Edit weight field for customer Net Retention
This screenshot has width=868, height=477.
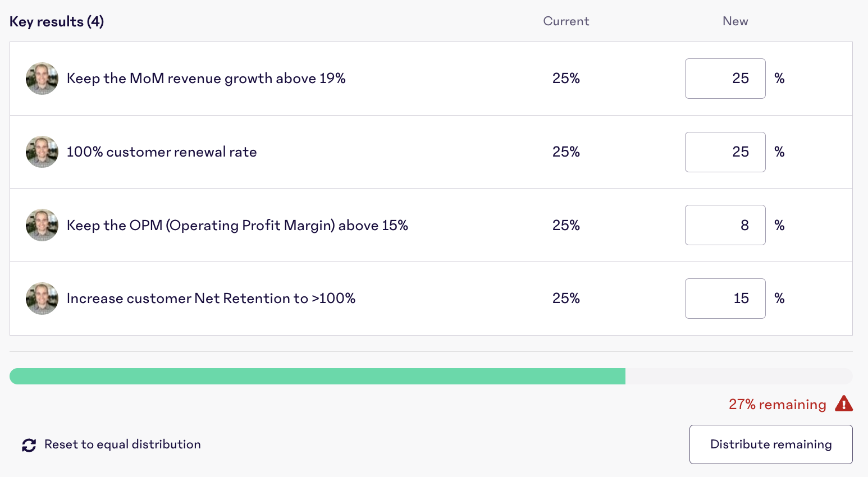click(x=725, y=299)
